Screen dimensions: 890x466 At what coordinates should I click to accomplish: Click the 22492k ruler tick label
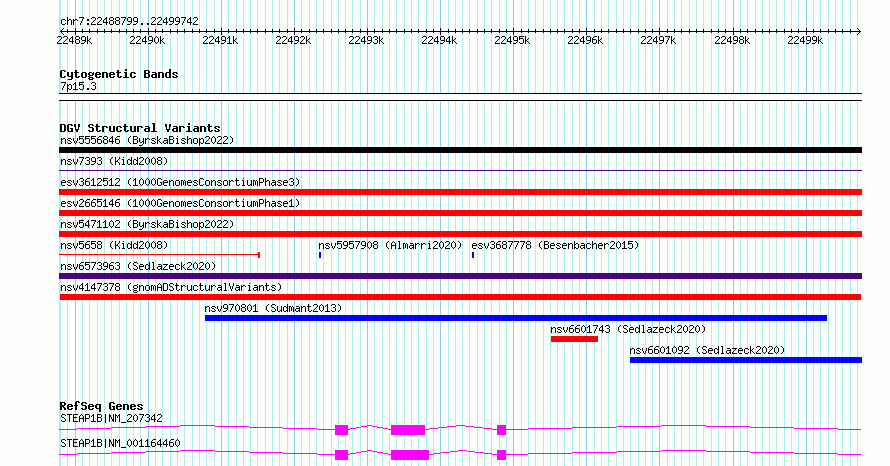(x=293, y=40)
